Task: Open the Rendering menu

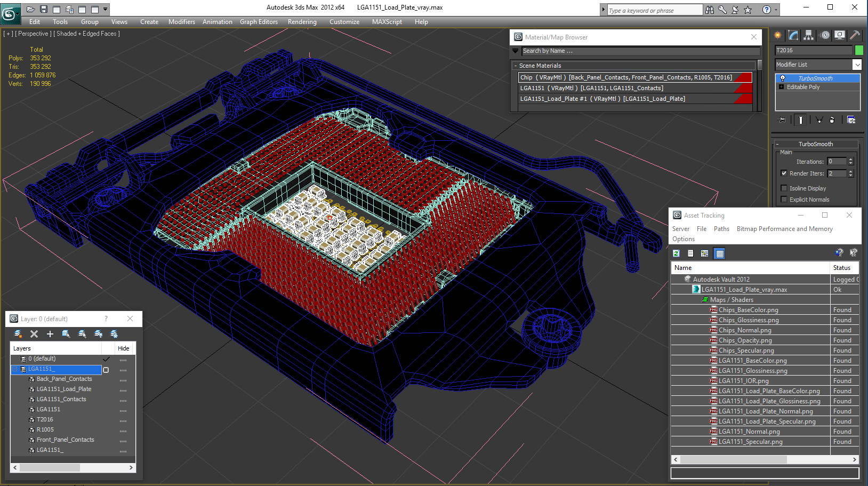Action: point(302,22)
